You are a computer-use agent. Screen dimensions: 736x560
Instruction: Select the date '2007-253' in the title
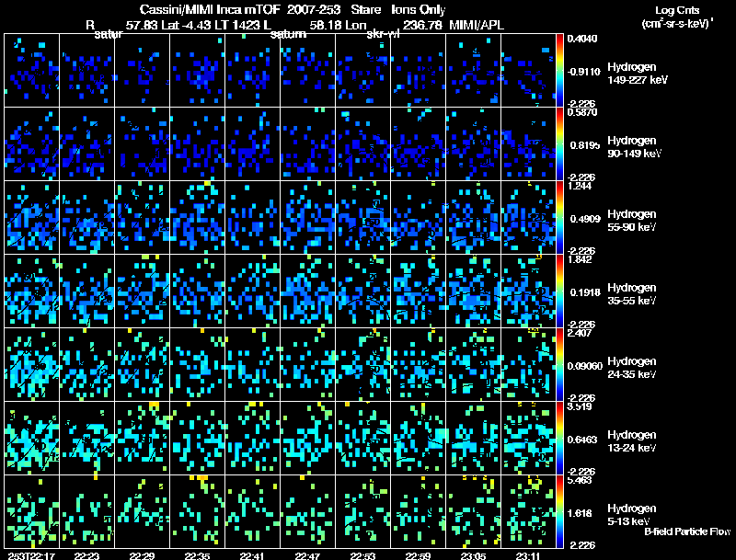314,10
